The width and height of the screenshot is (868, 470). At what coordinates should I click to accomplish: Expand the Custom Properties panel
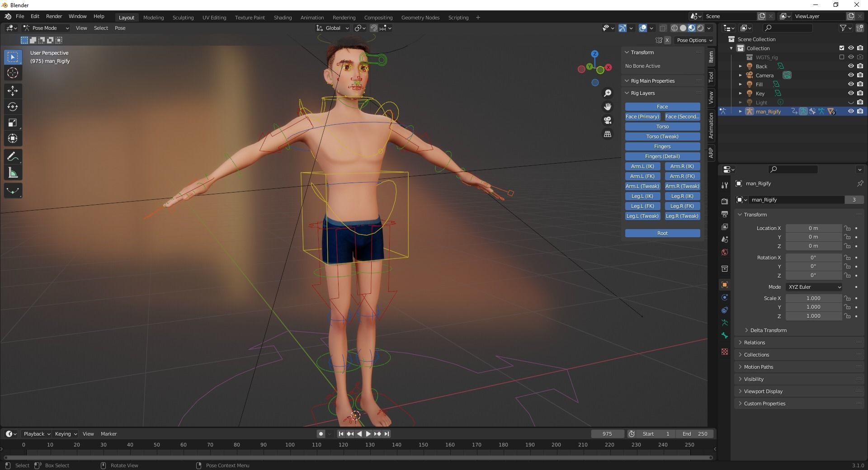coord(799,404)
